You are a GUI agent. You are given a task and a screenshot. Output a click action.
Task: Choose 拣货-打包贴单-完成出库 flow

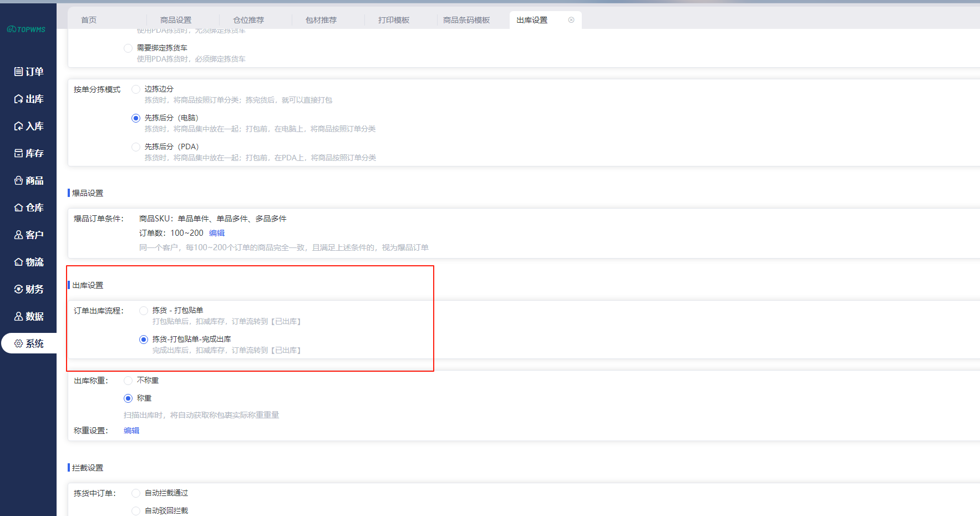click(x=144, y=340)
